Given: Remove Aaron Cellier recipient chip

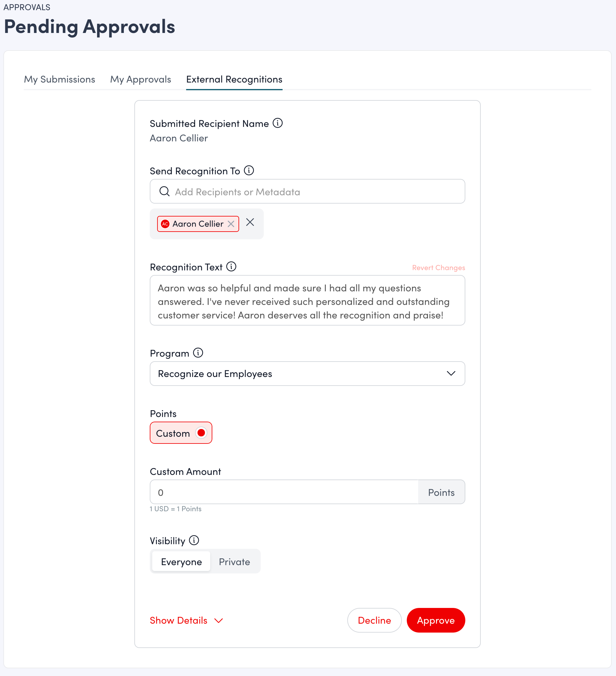Looking at the screenshot, I should pos(231,224).
